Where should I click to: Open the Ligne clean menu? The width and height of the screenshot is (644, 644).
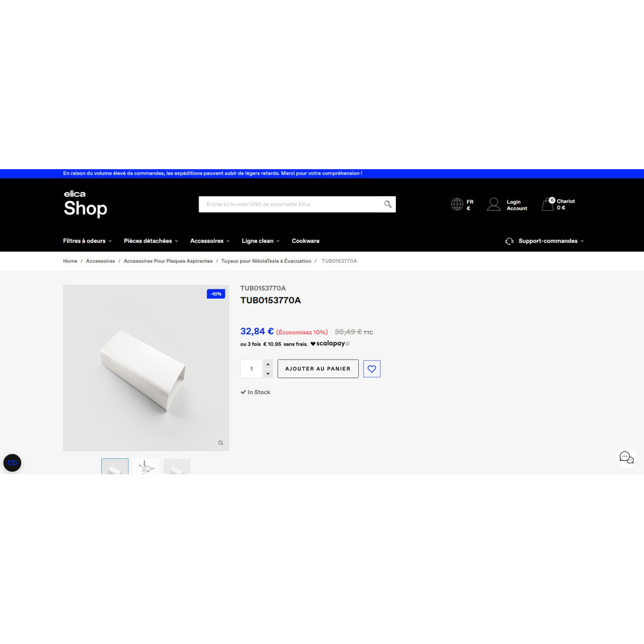tap(261, 241)
